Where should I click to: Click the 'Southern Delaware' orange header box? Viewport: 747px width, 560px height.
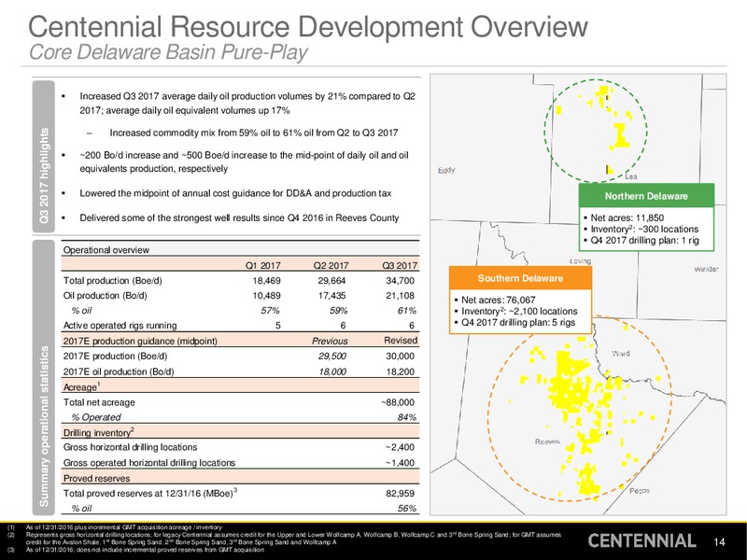coord(520,278)
